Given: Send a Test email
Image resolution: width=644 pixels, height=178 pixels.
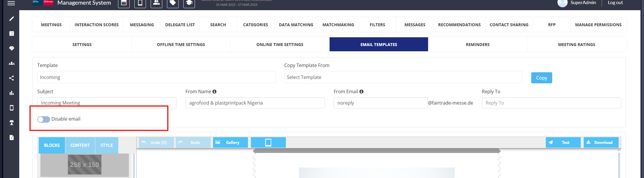Looking at the screenshot, I should (x=563, y=142).
